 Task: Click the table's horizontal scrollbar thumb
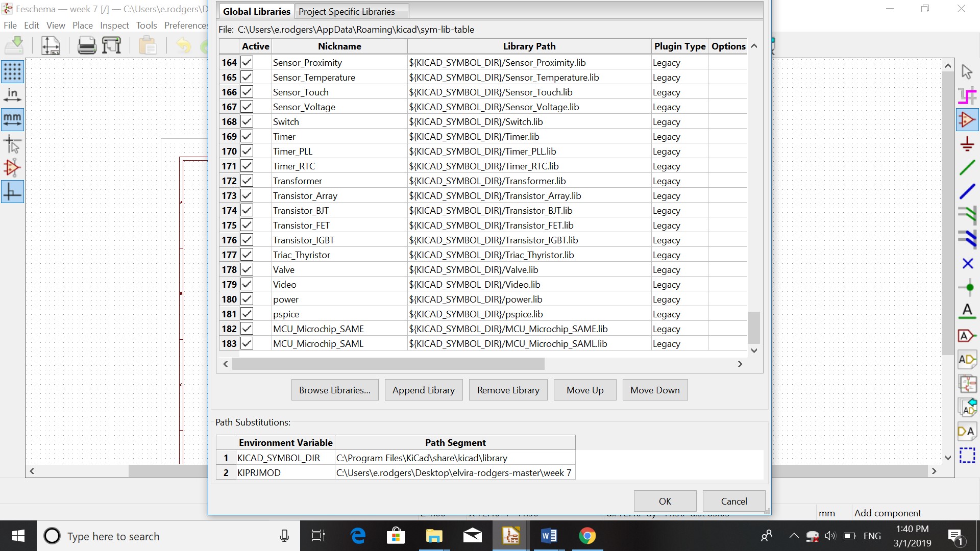tap(388, 364)
